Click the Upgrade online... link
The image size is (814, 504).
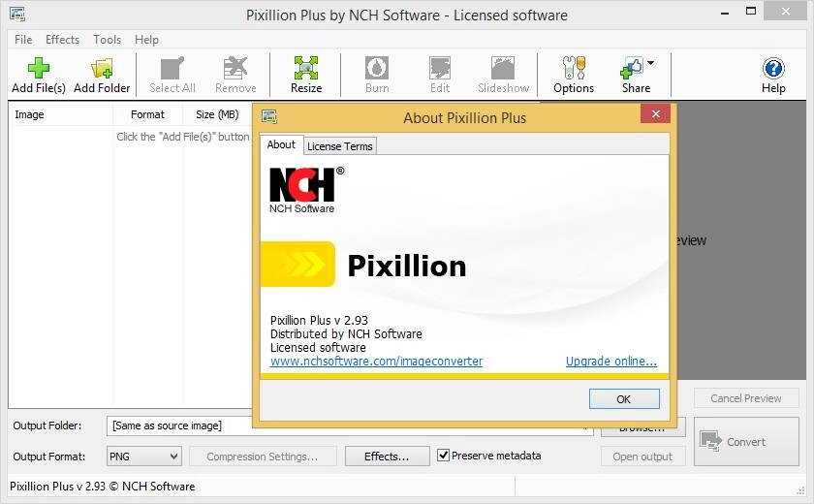611,362
